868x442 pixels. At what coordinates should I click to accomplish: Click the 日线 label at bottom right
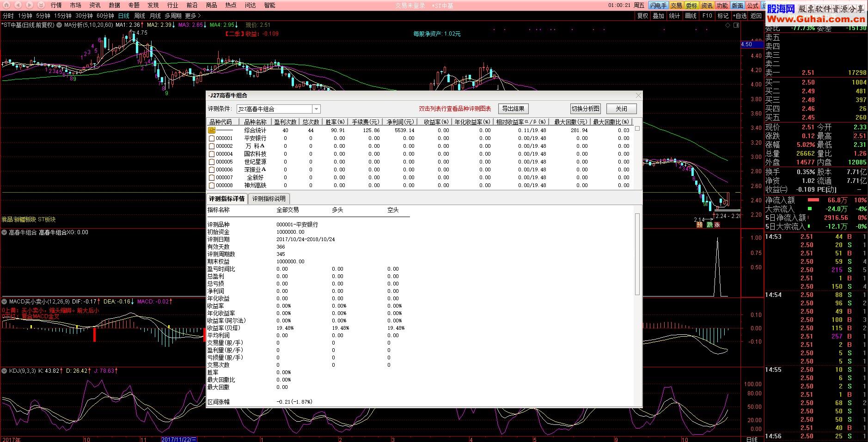coord(752,439)
